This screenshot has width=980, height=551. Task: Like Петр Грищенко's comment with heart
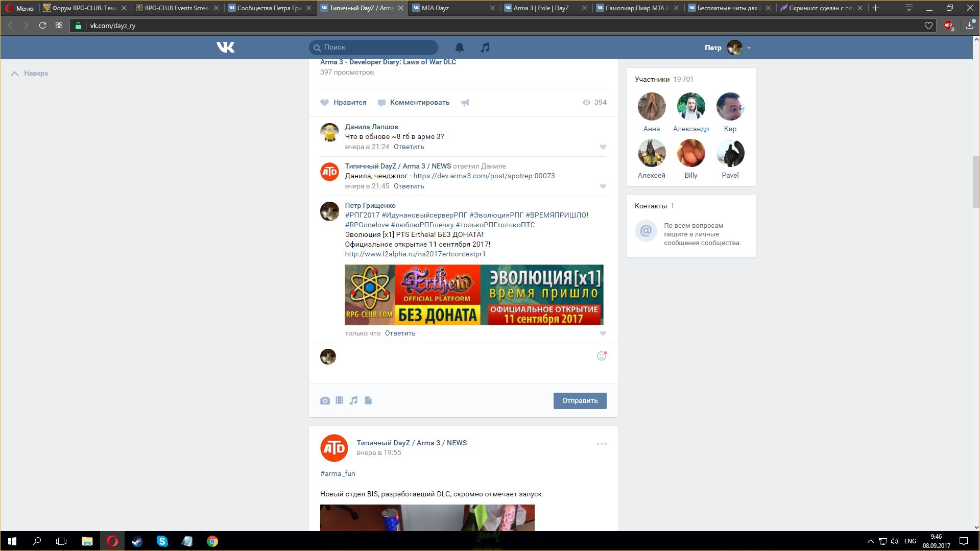(x=603, y=333)
